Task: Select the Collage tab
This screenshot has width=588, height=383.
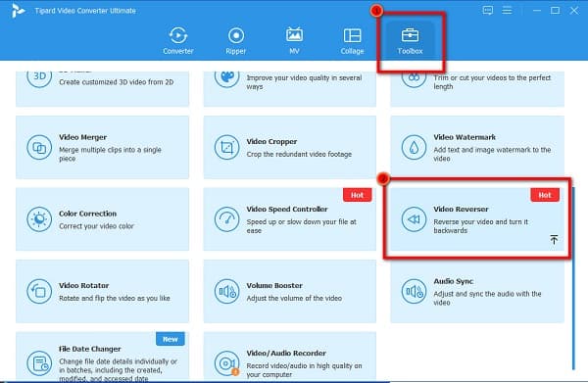Action: coord(352,40)
